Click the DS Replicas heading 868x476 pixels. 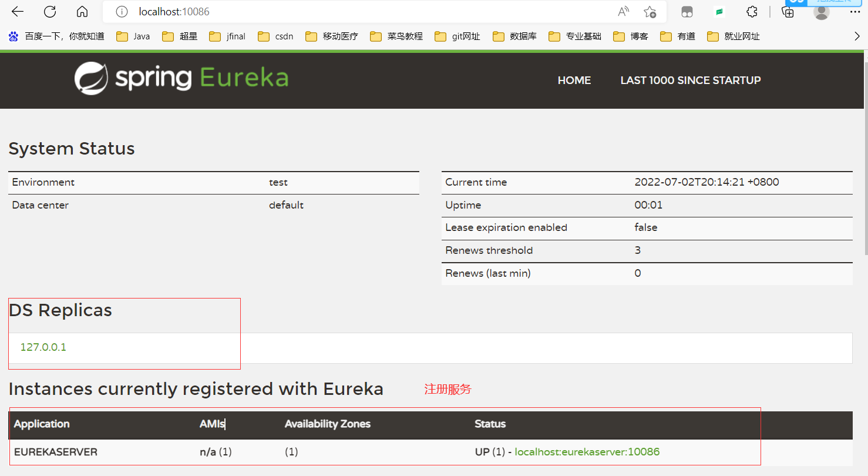pos(60,310)
